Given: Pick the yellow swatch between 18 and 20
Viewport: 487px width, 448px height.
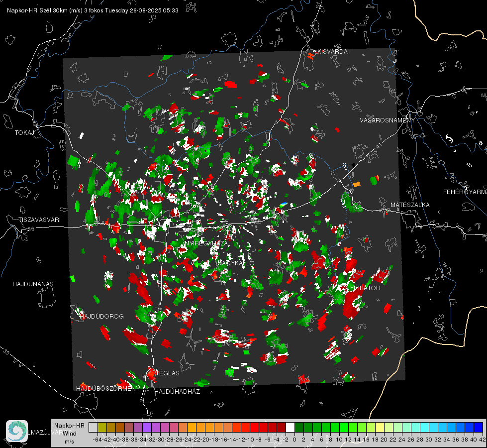Looking at the screenshot, I should (x=380, y=427).
